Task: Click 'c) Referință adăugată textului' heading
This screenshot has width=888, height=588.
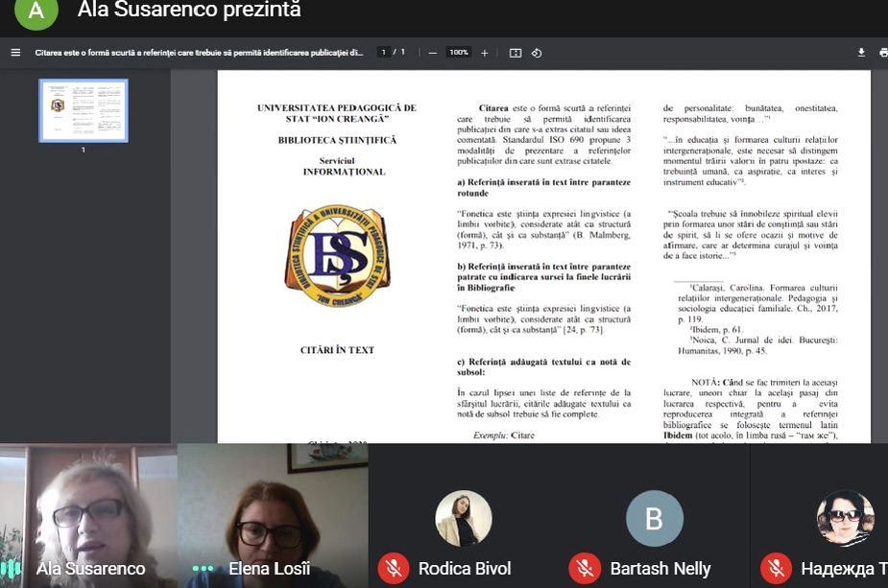Action: (543, 366)
